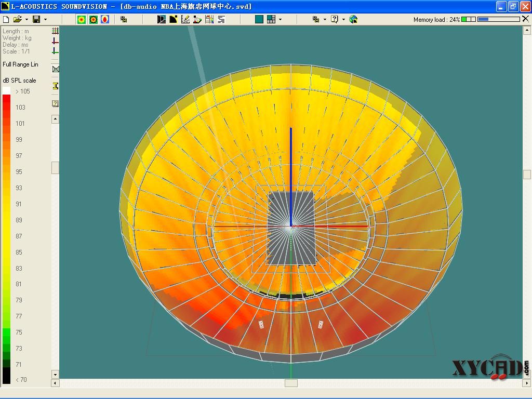Switch to single teal pane view
The height and width of the screenshot is (399, 532).
pos(259,19)
